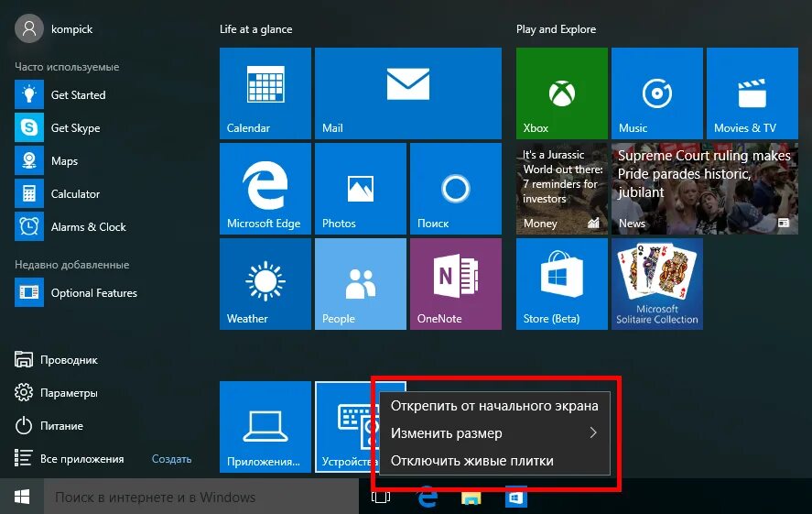Click the Питание power button

[x=49, y=426]
